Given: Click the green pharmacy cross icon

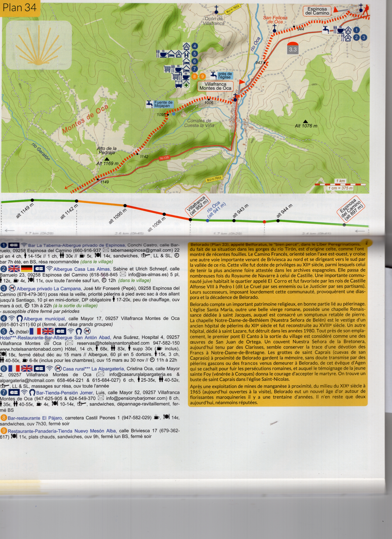Looking at the screenshot, I should tap(186, 85).
